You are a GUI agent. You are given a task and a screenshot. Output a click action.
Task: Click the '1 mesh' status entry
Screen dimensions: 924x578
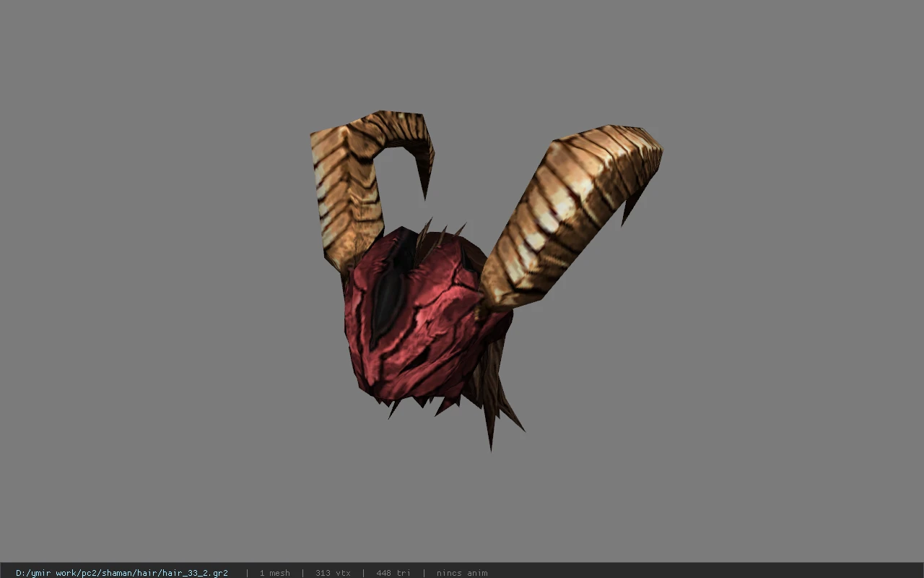pos(274,573)
